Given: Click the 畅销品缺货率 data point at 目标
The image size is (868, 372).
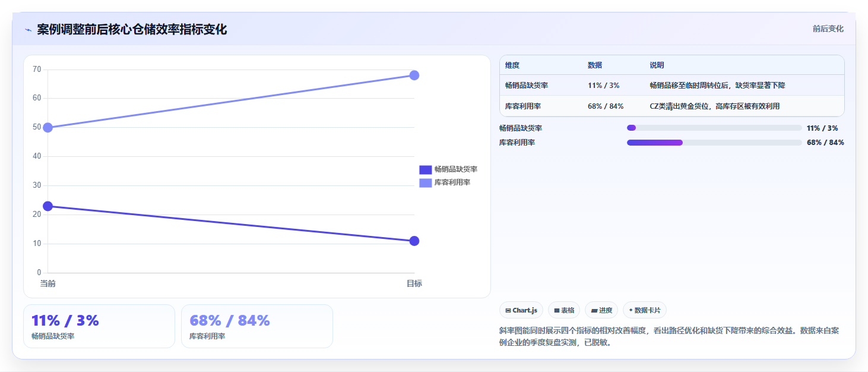Looking at the screenshot, I should pyautogui.click(x=414, y=241).
